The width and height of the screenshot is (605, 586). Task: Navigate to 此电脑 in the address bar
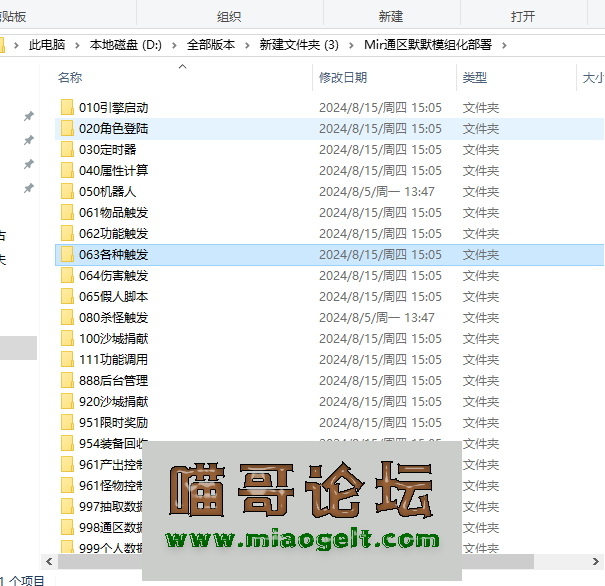(47, 45)
